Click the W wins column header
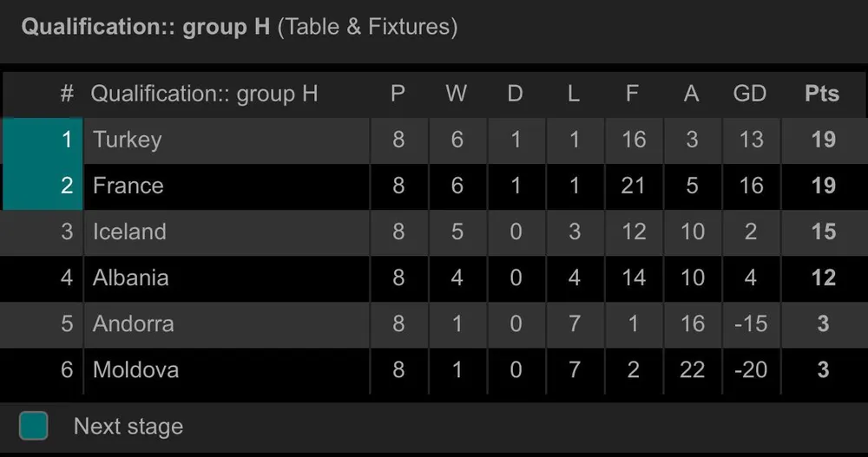 pyautogui.click(x=457, y=94)
